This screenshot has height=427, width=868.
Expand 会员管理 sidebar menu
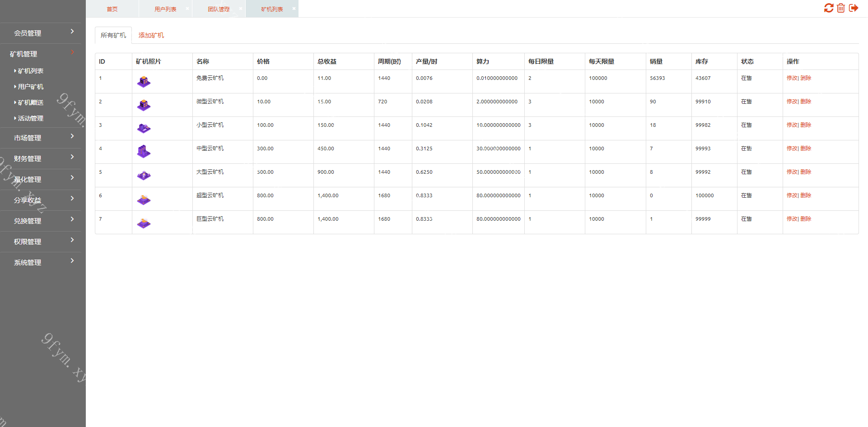41,33
